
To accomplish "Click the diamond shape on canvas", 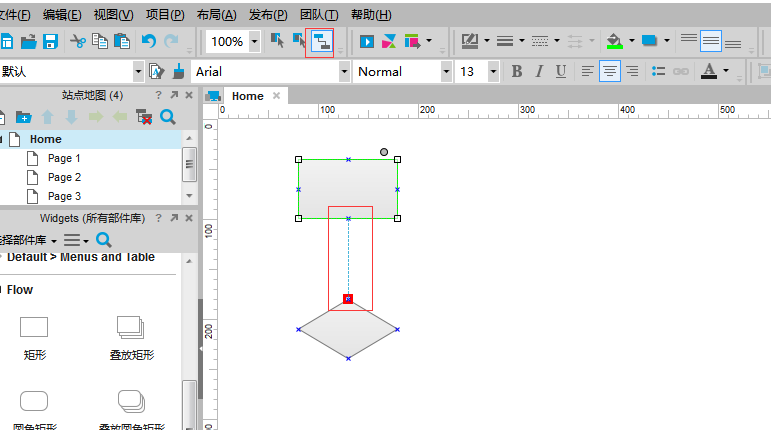I will (348, 329).
